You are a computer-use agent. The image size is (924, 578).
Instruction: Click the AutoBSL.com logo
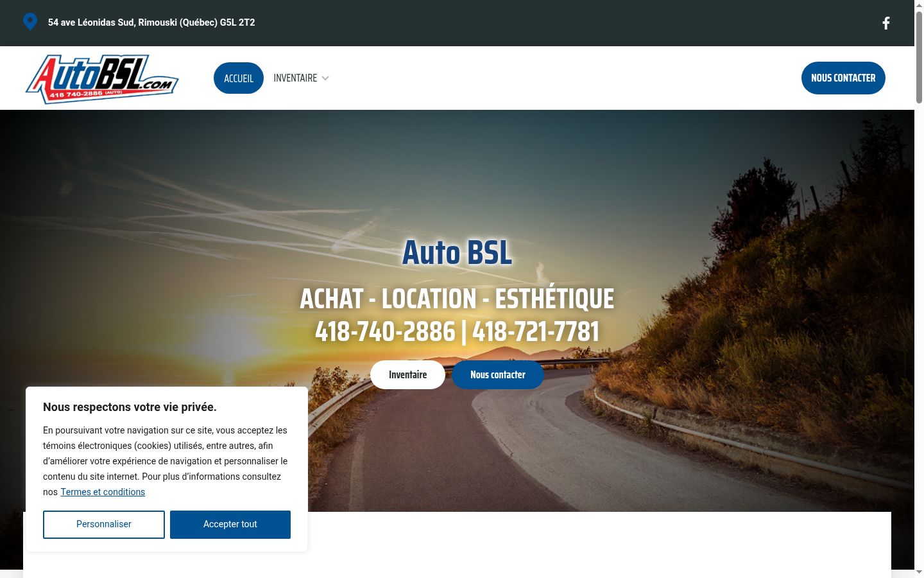point(102,78)
